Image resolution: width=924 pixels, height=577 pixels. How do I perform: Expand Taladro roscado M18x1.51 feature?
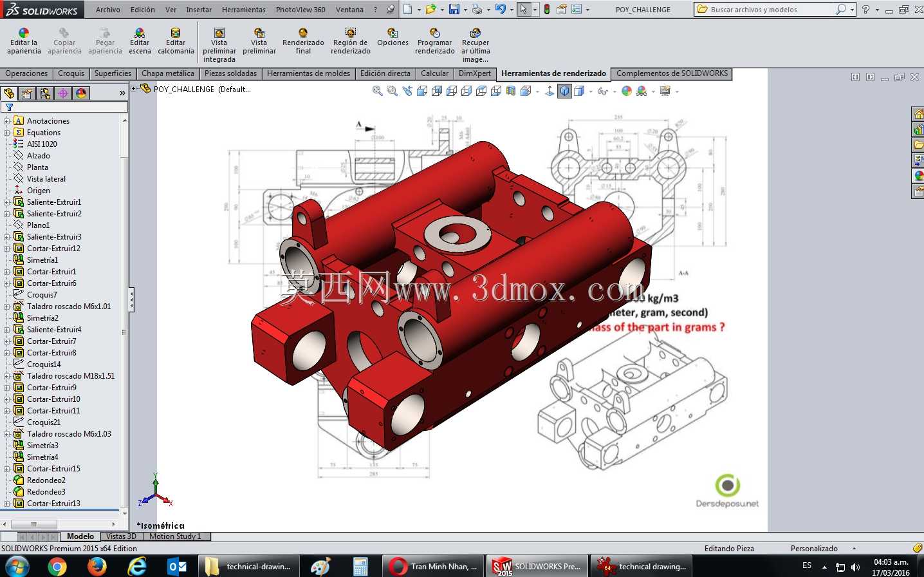pos(6,376)
